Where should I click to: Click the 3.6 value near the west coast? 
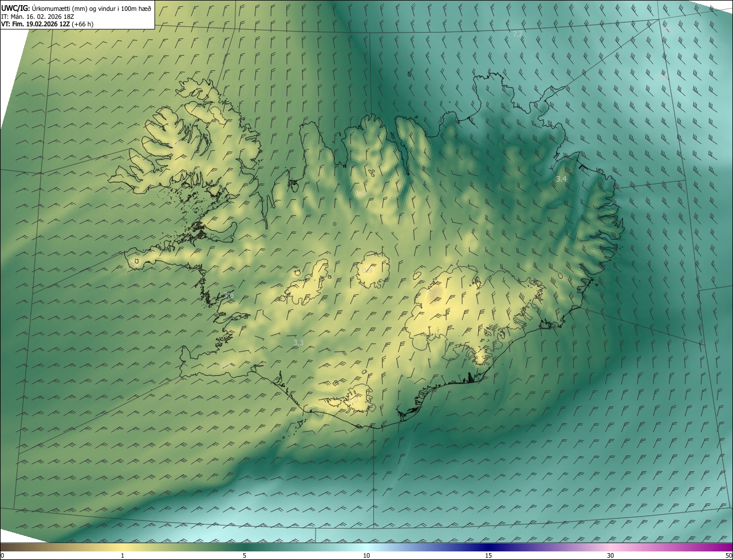pyautogui.click(x=228, y=295)
